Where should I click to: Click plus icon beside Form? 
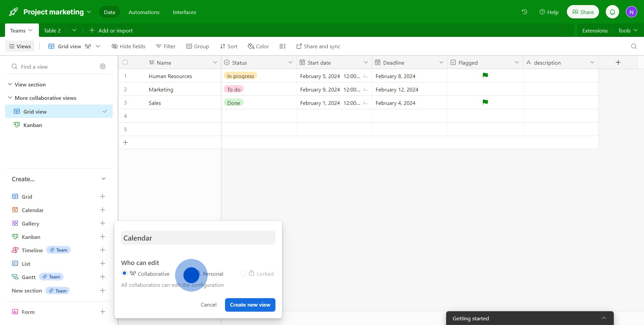point(103,312)
